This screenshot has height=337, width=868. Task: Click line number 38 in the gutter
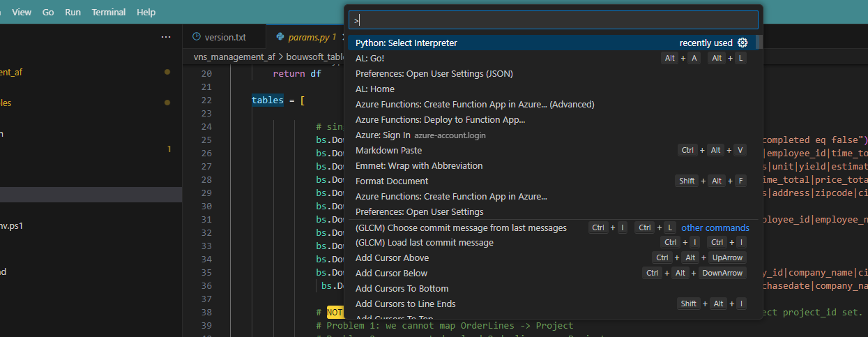coord(205,312)
